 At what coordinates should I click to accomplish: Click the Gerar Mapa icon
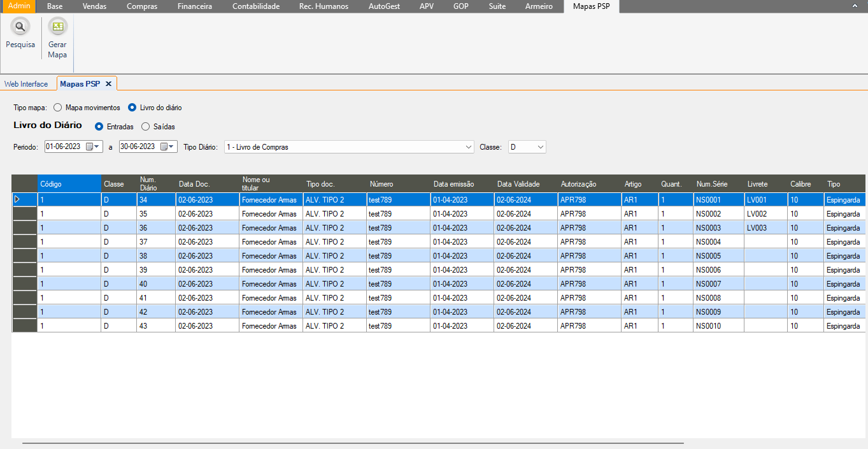[57, 27]
